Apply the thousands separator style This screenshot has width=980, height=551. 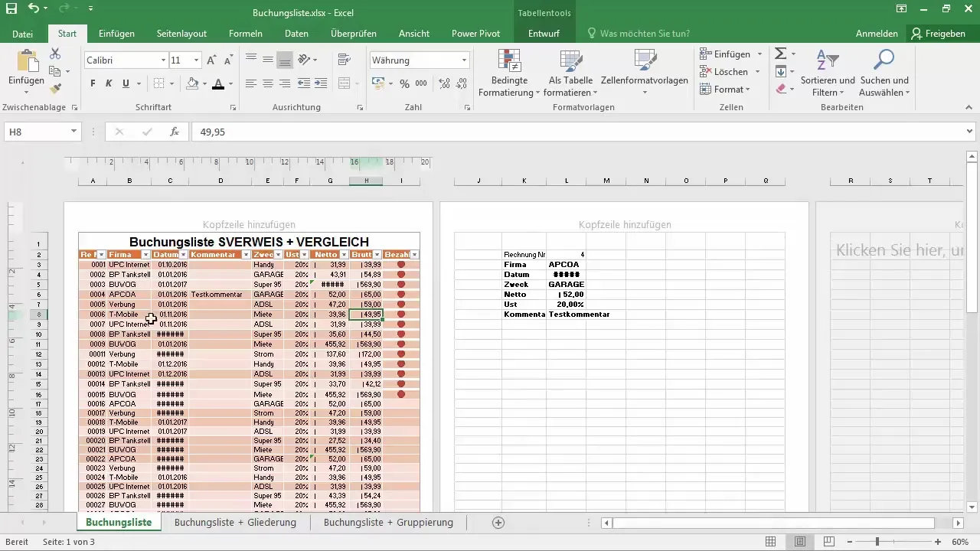pos(421,83)
